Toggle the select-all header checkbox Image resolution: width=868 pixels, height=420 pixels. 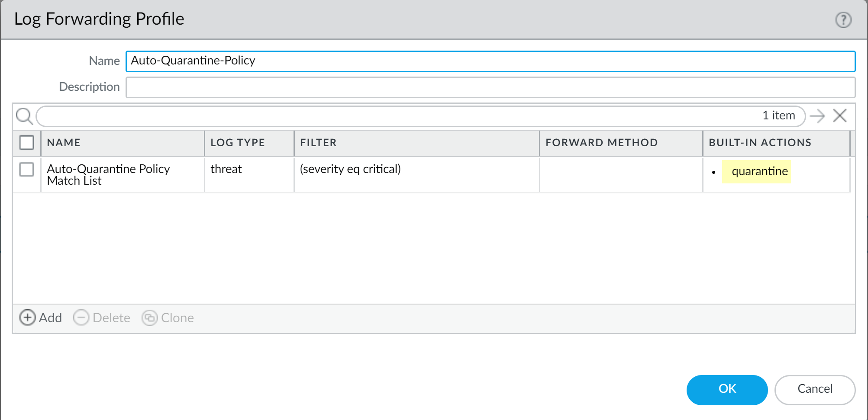click(x=27, y=142)
